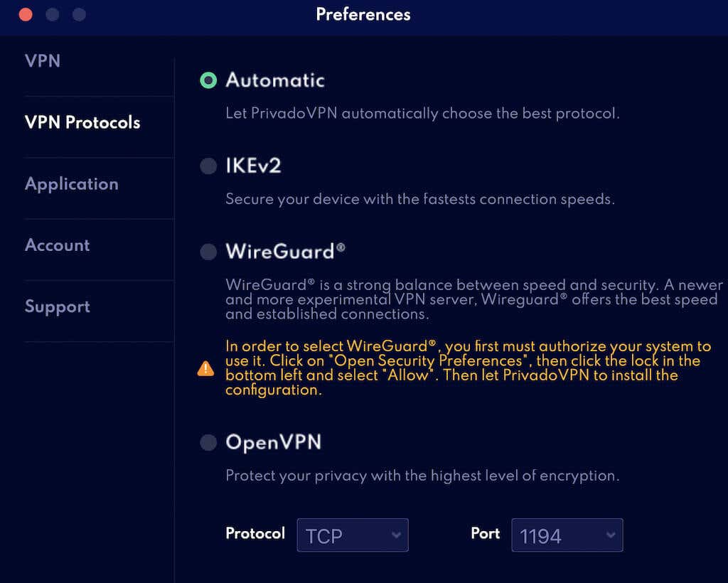
Task: Open the Port dropdown showing 1194
Action: [567, 535]
